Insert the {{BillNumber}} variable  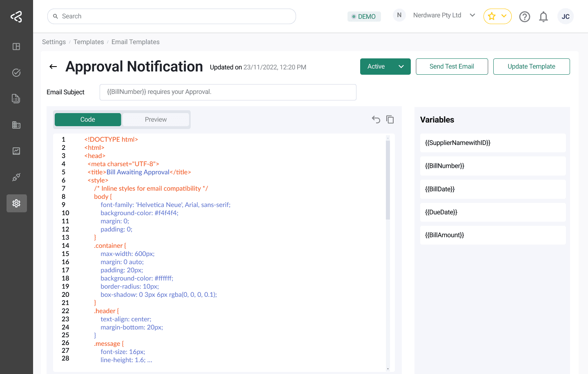pos(493,166)
